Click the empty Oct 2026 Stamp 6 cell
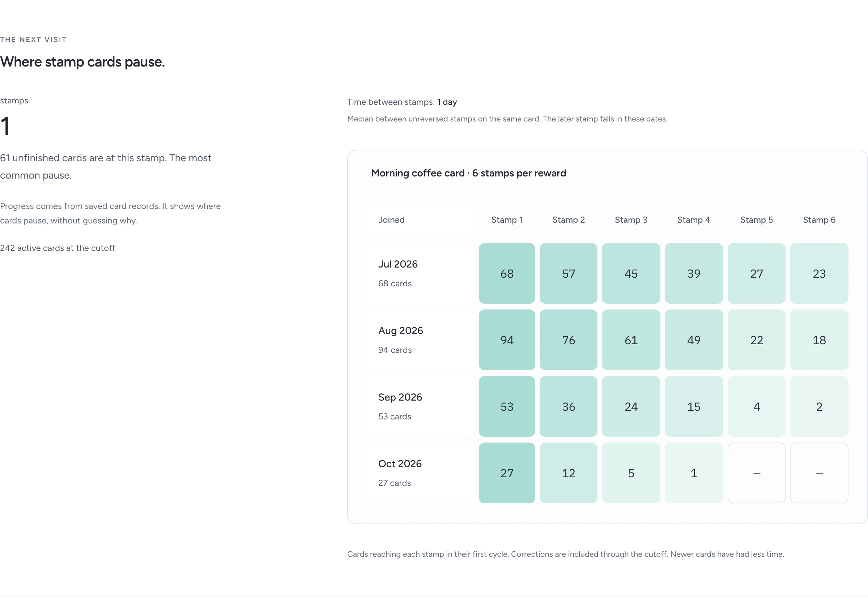Screen dimensions: 868x598 [x=819, y=473]
